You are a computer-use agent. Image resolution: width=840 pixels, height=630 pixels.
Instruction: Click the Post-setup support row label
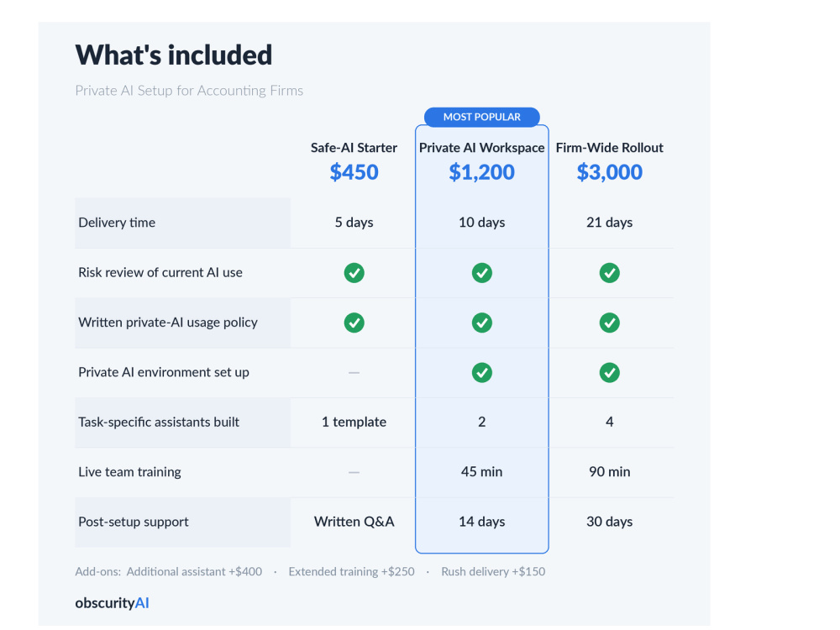134,522
